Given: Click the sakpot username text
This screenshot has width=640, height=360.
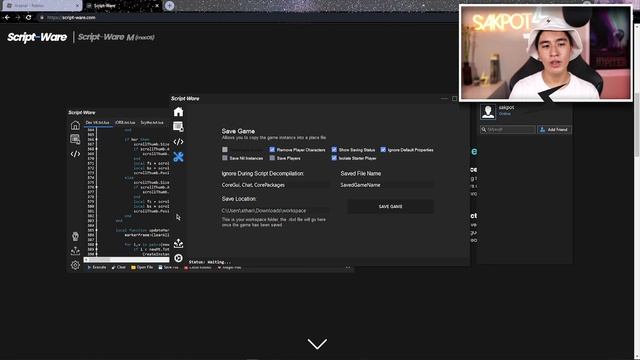Looking at the screenshot, I should (x=506, y=107).
